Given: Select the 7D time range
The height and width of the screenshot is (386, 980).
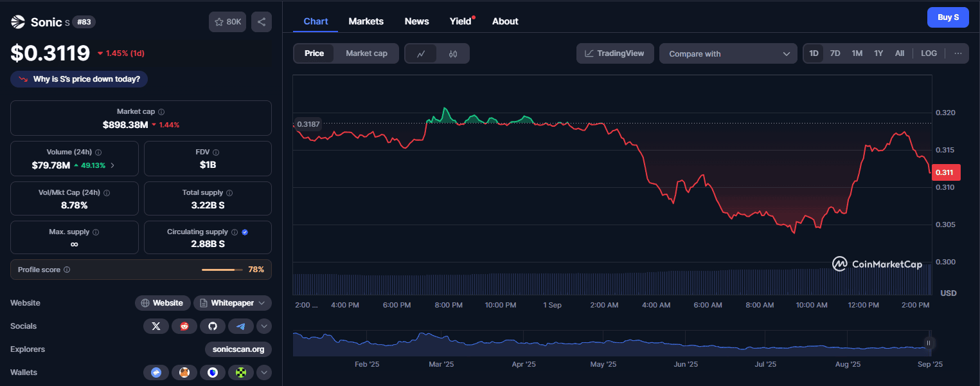Looking at the screenshot, I should click(835, 53).
